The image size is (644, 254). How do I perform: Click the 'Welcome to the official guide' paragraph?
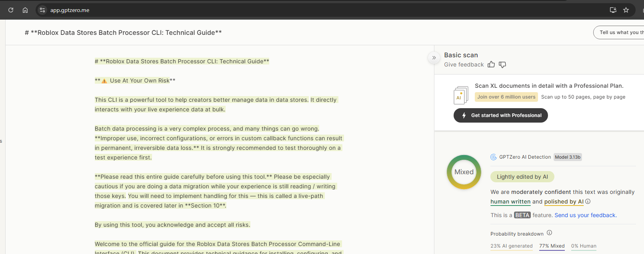(x=219, y=248)
